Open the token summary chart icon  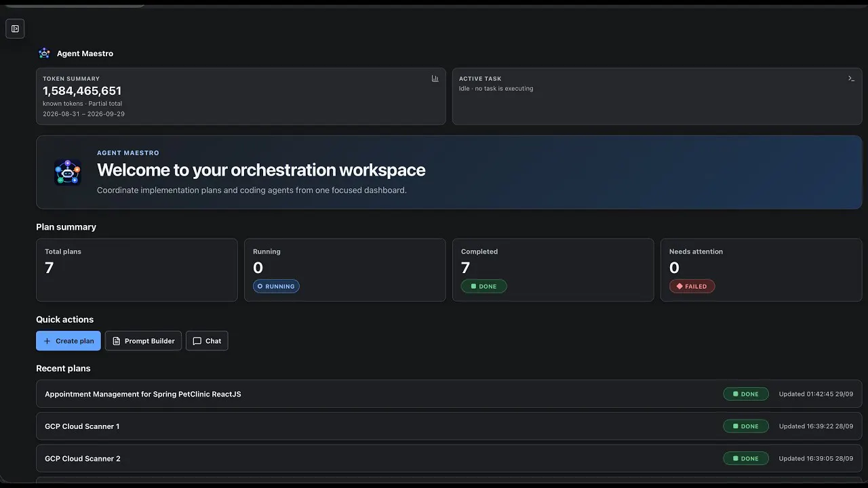(x=435, y=79)
